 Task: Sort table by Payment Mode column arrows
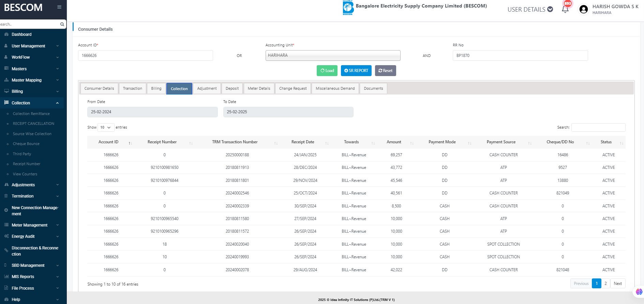click(470, 143)
